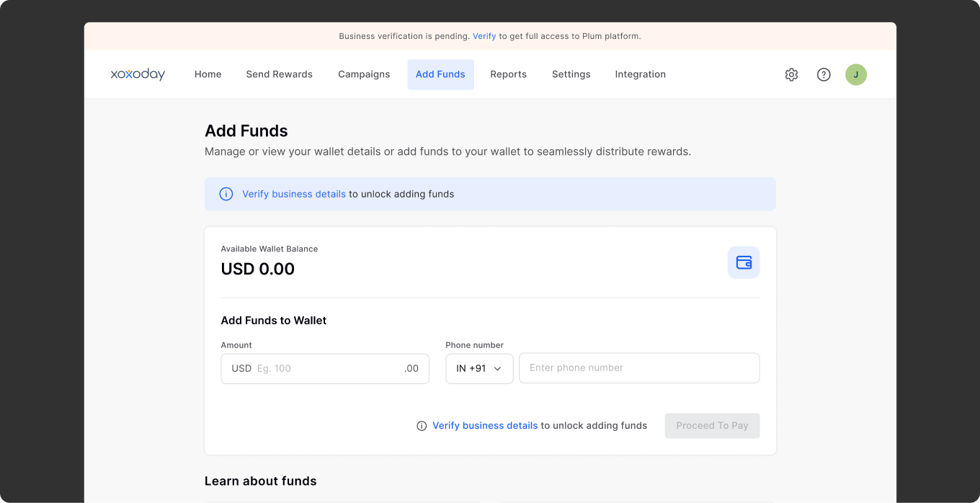Open the Integration tab
This screenshot has width=980, height=503.
tap(640, 74)
